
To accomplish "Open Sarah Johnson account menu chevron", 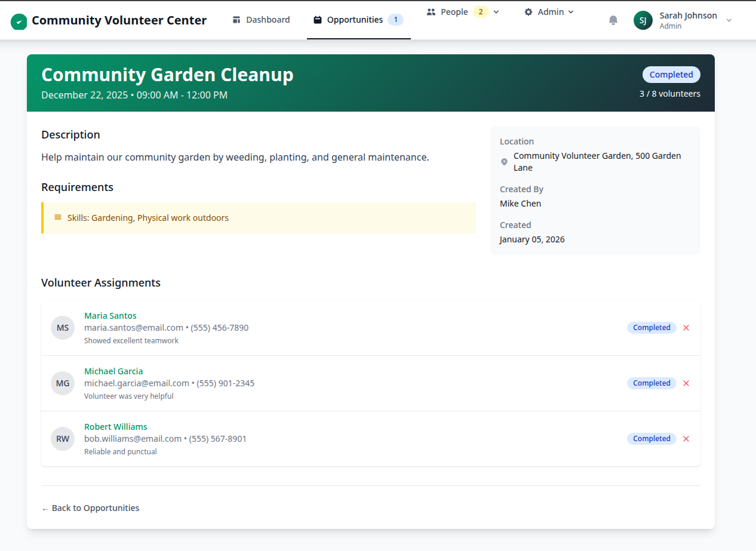I will point(729,20).
